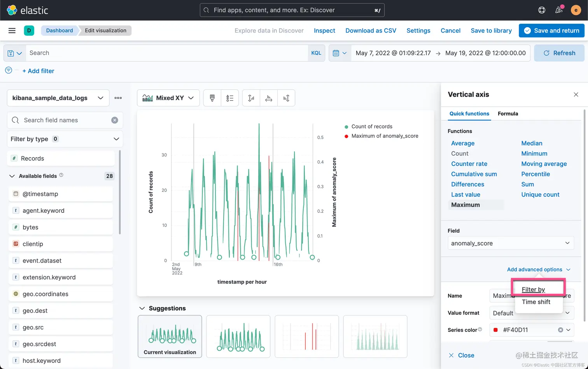Click the geo.coordinates field type icon
Screen dimensions: 588x369
pyautogui.click(x=16, y=294)
